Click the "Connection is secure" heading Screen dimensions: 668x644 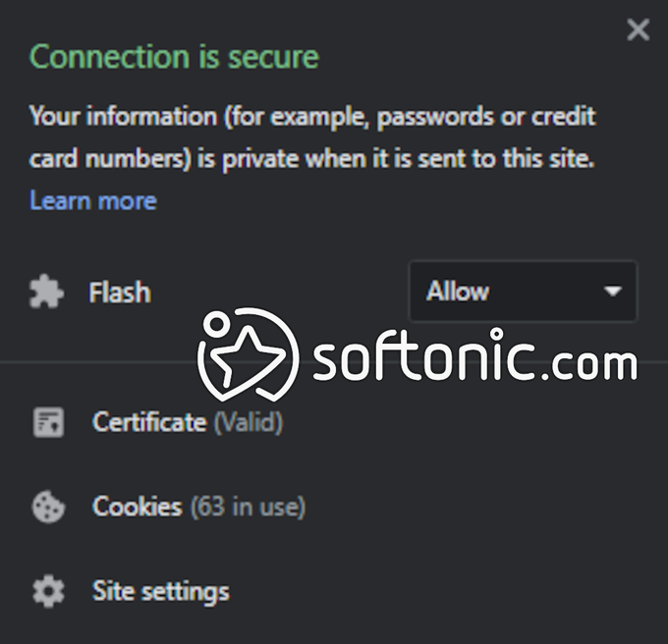[x=174, y=57]
